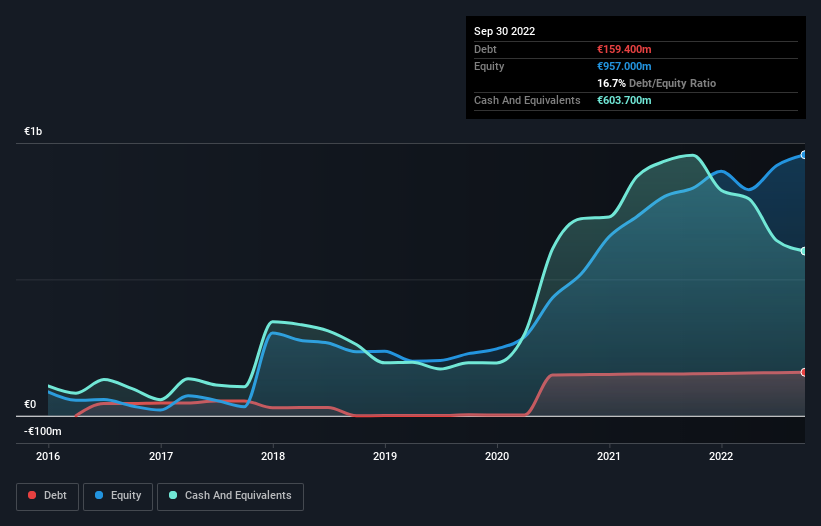Click the €603.700m cash value

pyautogui.click(x=624, y=100)
